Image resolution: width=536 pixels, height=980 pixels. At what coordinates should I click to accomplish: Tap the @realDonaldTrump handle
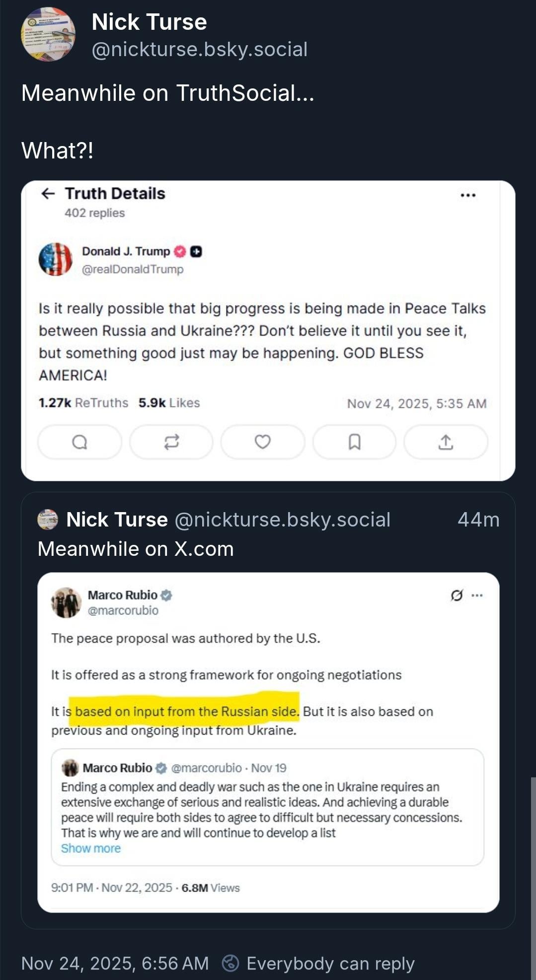[133, 269]
